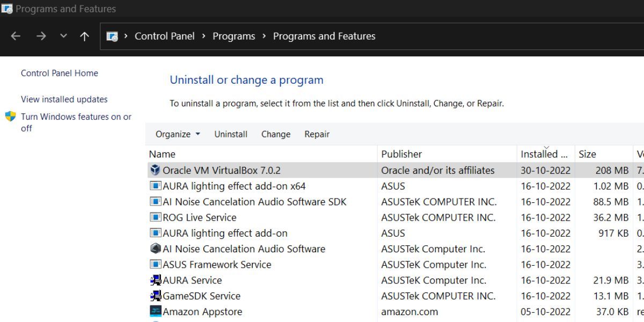Click the Control Panel icon in address bar
644x322 pixels.
pyautogui.click(x=113, y=36)
